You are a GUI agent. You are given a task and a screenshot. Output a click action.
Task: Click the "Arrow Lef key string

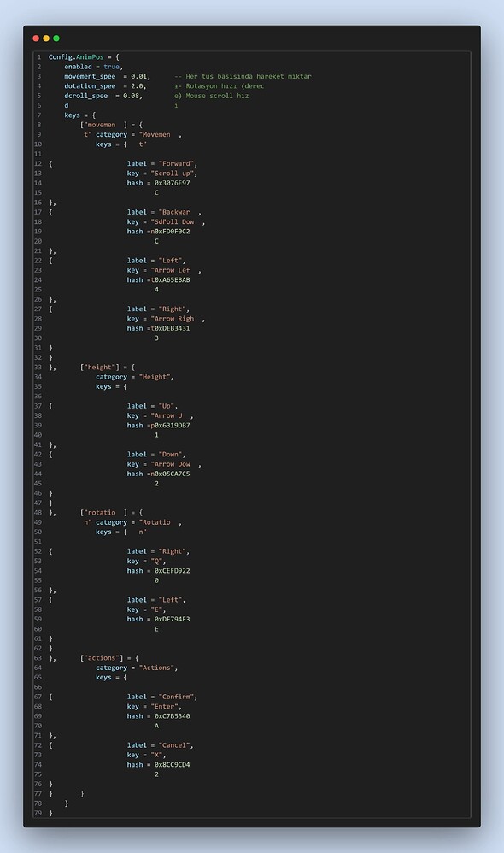[170, 270]
